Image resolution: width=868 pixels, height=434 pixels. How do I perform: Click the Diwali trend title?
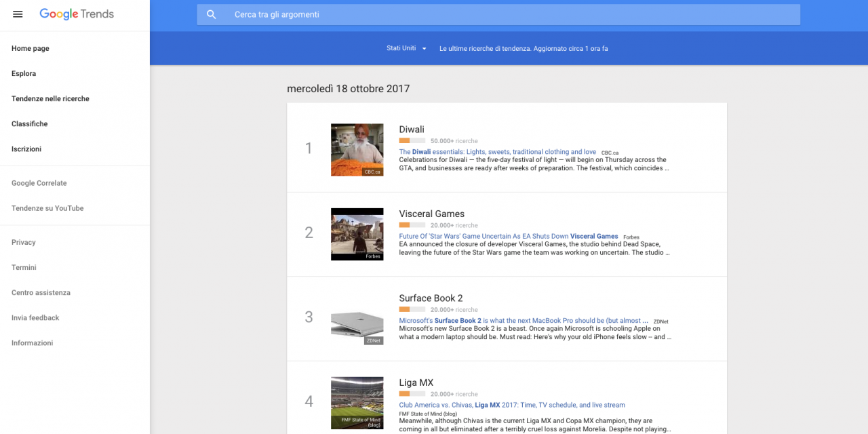(412, 130)
